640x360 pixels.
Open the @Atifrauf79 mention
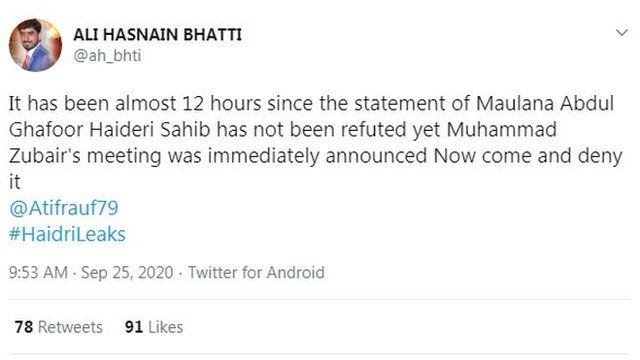(x=64, y=208)
